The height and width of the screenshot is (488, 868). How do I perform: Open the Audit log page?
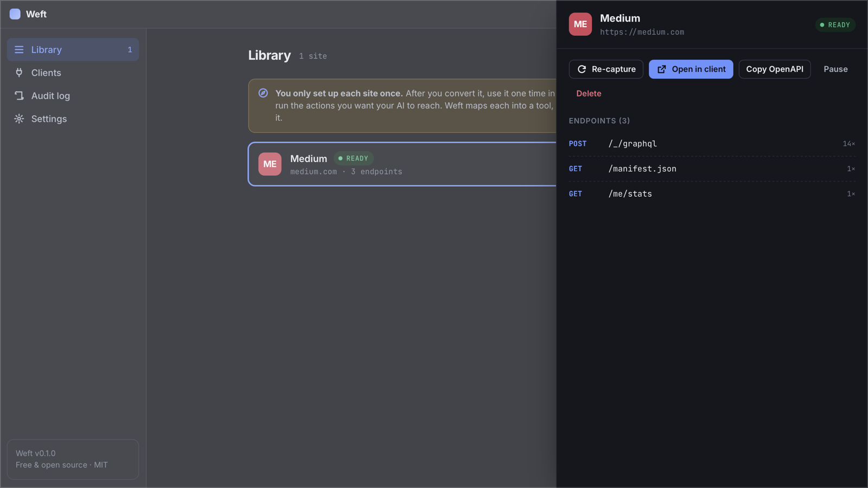[73, 95]
